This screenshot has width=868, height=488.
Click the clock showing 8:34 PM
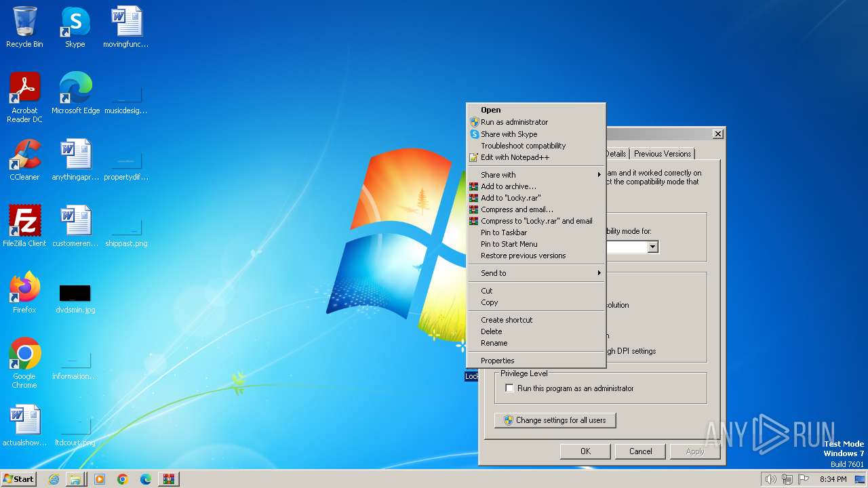[x=833, y=479]
